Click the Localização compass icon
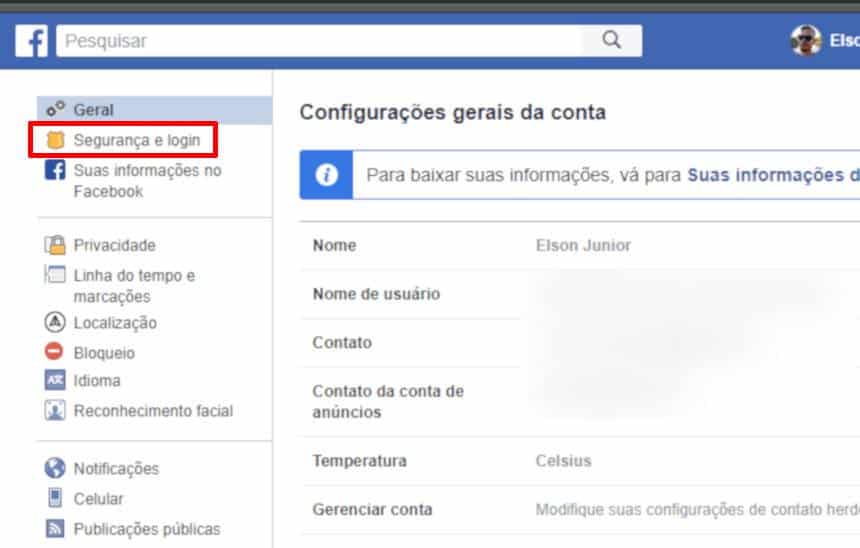Screen dimensions: 860x548 [x=55, y=322]
